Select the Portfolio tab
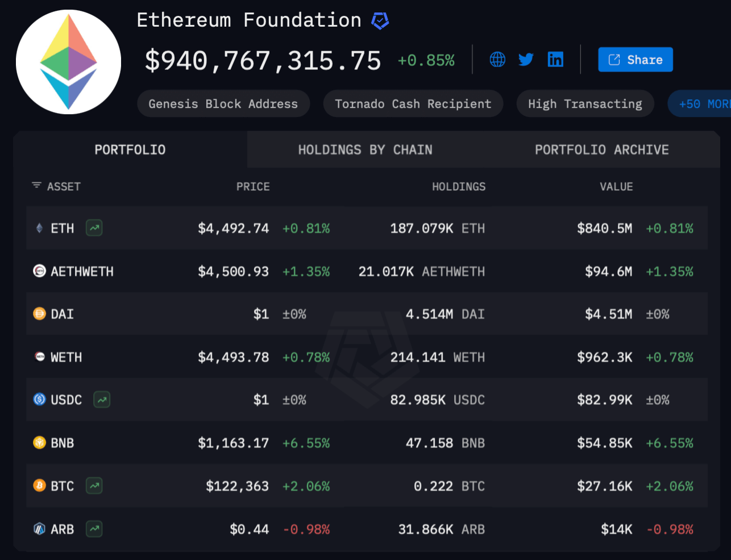Viewport: 731px width, 560px height. pyautogui.click(x=130, y=150)
